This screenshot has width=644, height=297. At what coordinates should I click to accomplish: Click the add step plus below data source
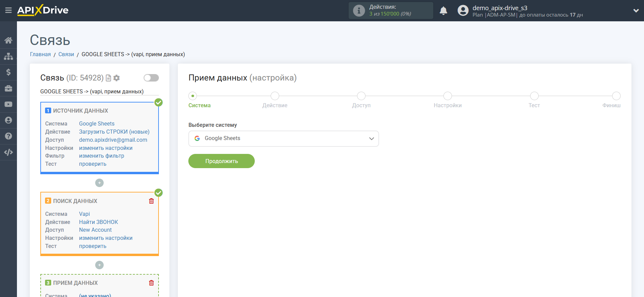pyautogui.click(x=99, y=183)
